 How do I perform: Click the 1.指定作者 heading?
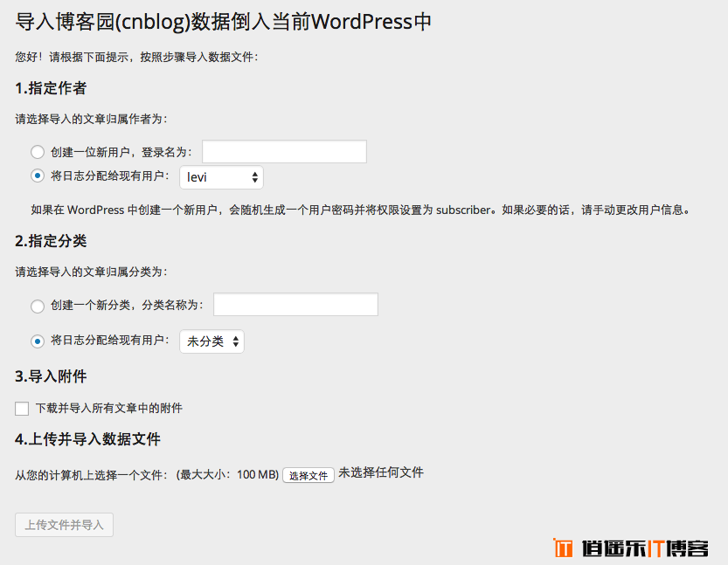pos(51,88)
